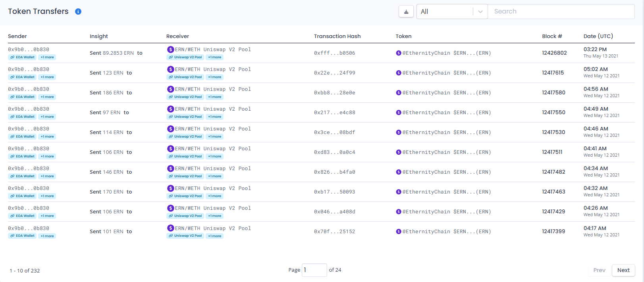Open the All filter dropdown
The height and width of the screenshot is (282, 644).
point(452,12)
